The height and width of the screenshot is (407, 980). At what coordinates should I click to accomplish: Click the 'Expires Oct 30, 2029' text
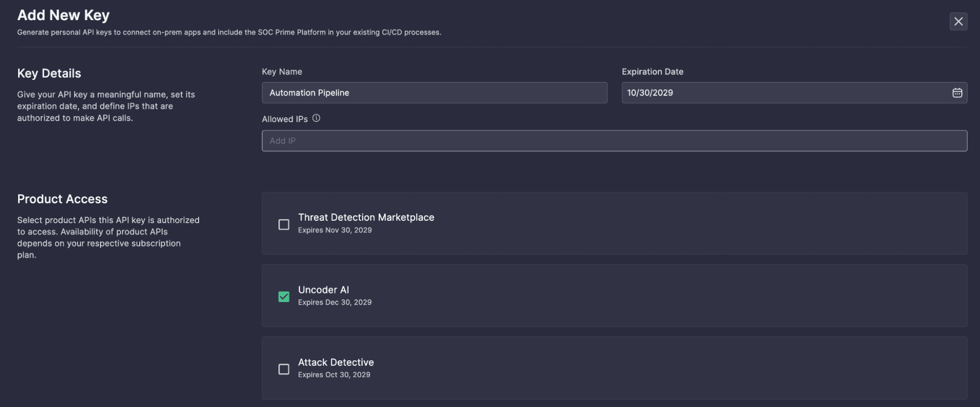pyautogui.click(x=334, y=375)
